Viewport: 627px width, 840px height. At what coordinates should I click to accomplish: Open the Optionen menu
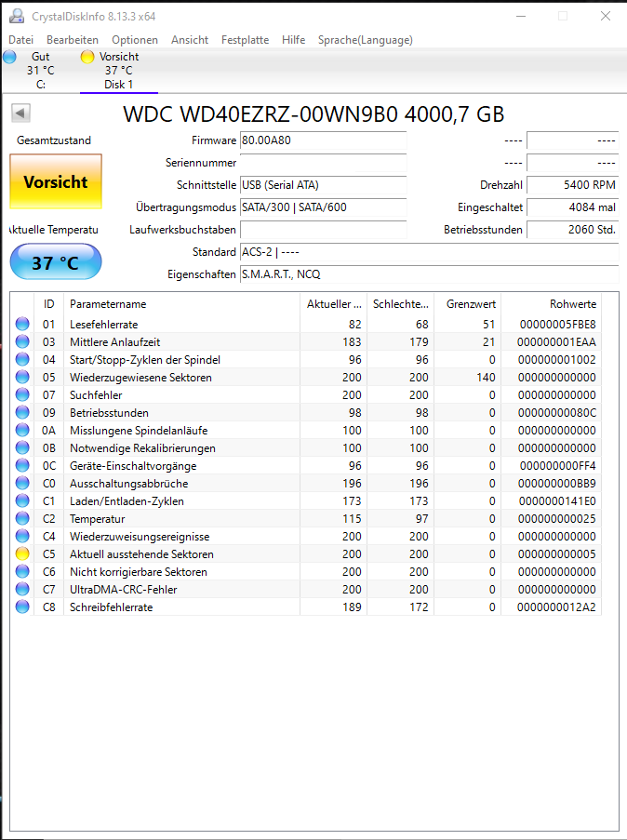coord(135,40)
